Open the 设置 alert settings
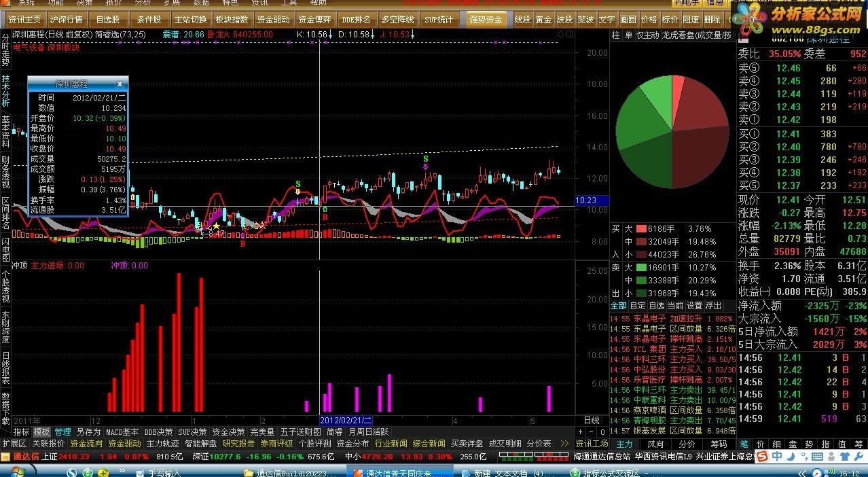Image resolution: width=868 pixels, height=477 pixels. (x=694, y=306)
